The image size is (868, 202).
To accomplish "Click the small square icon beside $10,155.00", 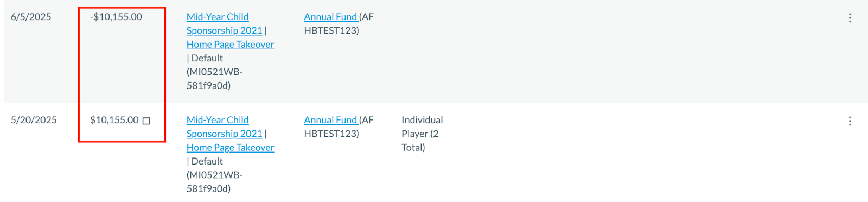I will point(146,121).
